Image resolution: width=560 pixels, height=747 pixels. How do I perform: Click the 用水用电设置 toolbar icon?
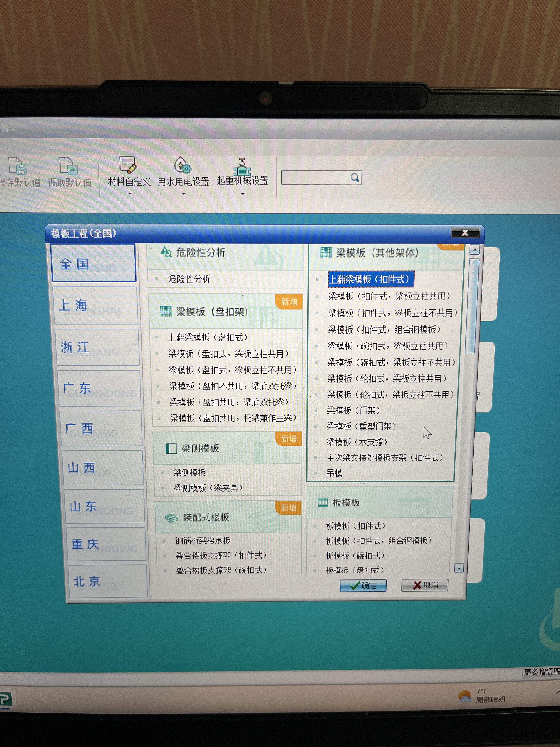pyautogui.click(x=183, y=165)
